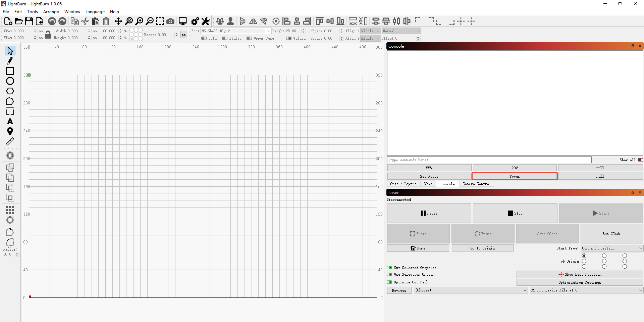The image size is (644, 322).
Task: Select the Rectangle tool
Action: click(10, 71)
